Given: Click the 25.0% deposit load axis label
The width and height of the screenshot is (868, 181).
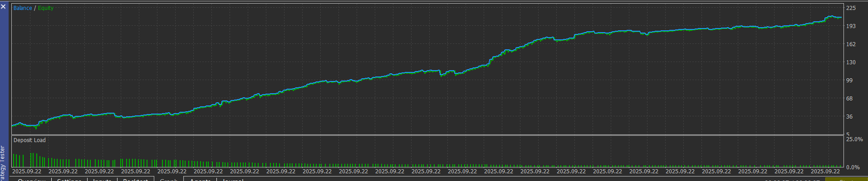Looking at the screenshot, I should (854, 139).
